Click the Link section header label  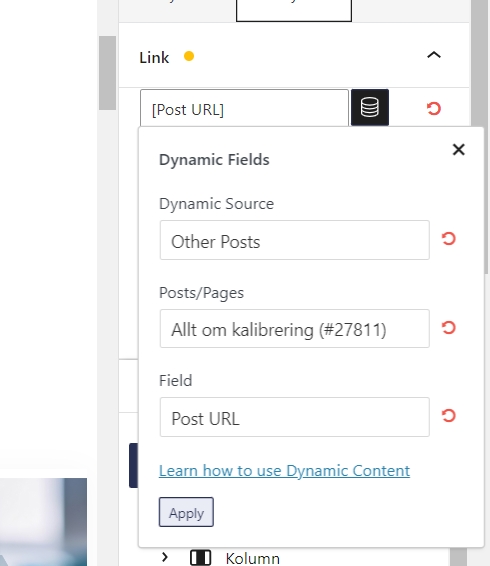[154, 58]
